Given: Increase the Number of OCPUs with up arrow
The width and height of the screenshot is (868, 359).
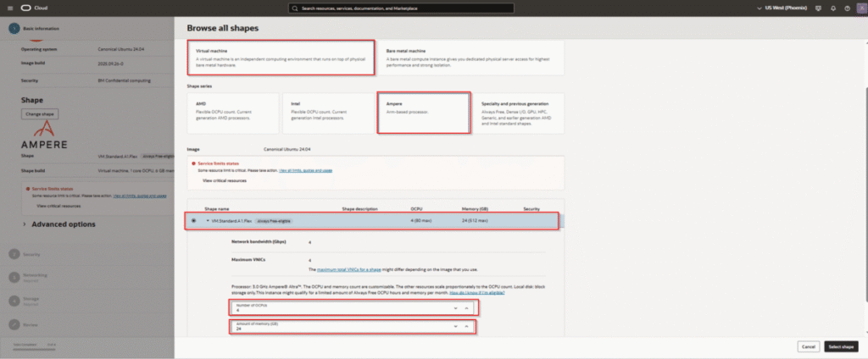Looking at the screenshot, I should (x=466, y=307).
